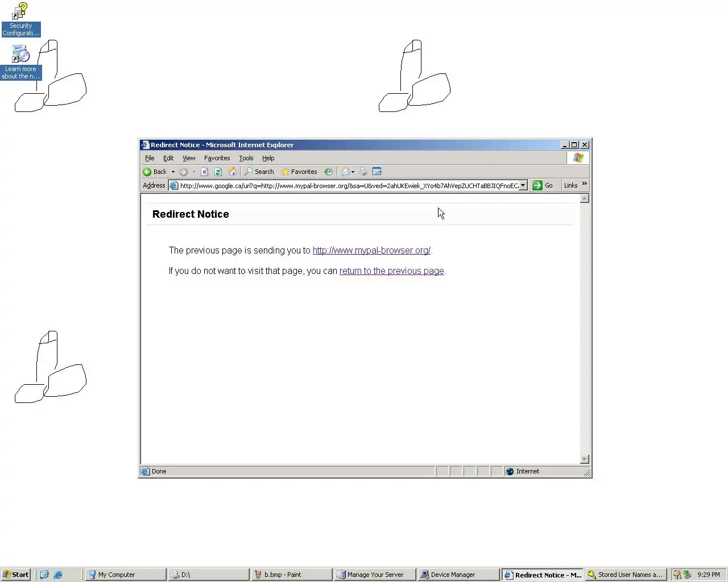The height and width of the screenshot is (582, 728).
Task: Open the Favorites pane from the toolbar
Action: click(x=299, y=172)
